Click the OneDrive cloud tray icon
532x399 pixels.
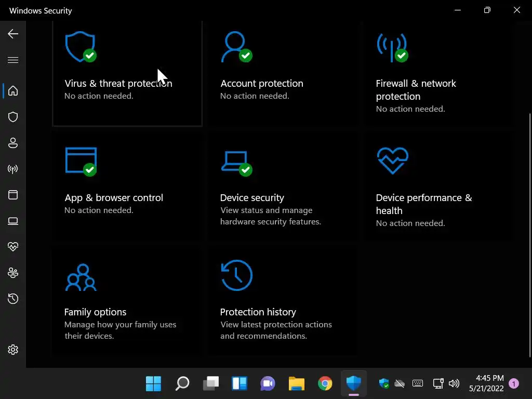[x=400, y=384]
